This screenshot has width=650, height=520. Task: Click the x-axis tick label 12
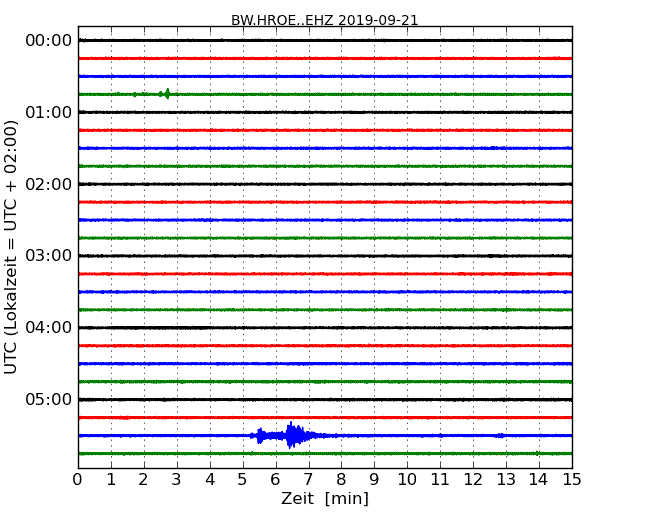tap(473, 480)
